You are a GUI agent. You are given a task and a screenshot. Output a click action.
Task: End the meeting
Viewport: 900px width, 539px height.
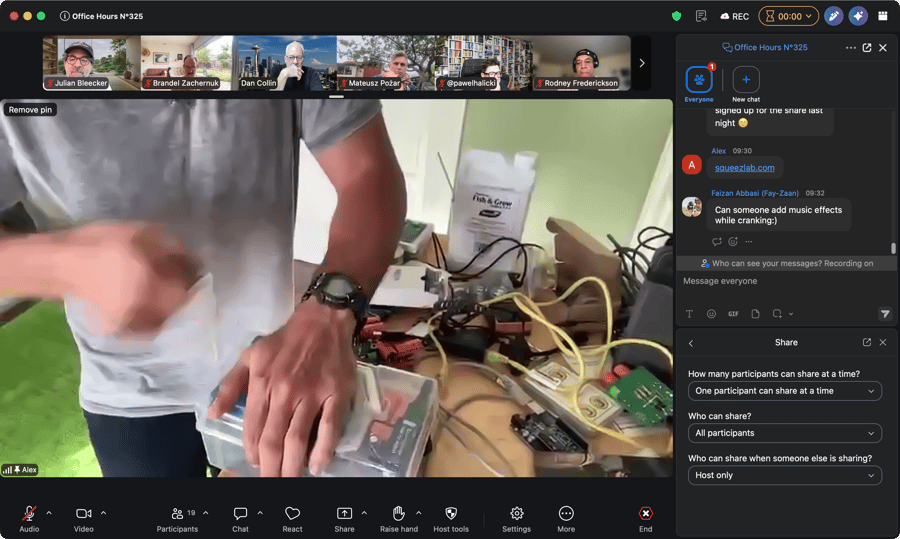coord(646,518)
